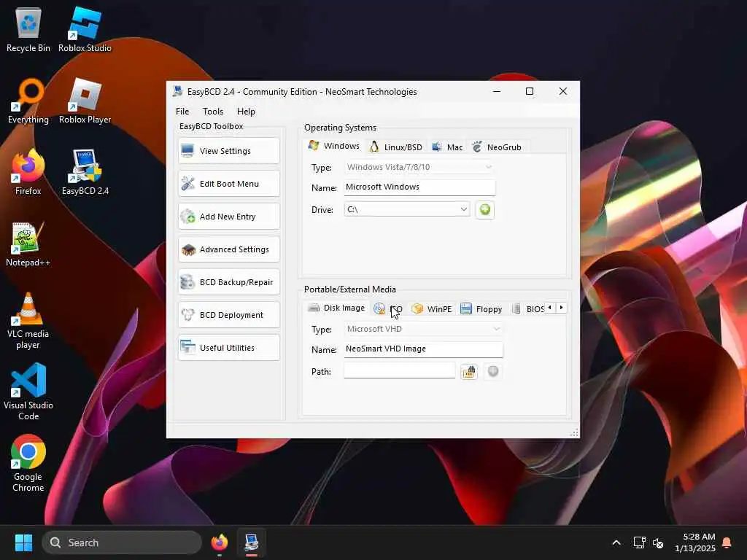This screenshot has height=560, width=747.
Task: Select the WinPE tab
Action: (x=432, y=309)
